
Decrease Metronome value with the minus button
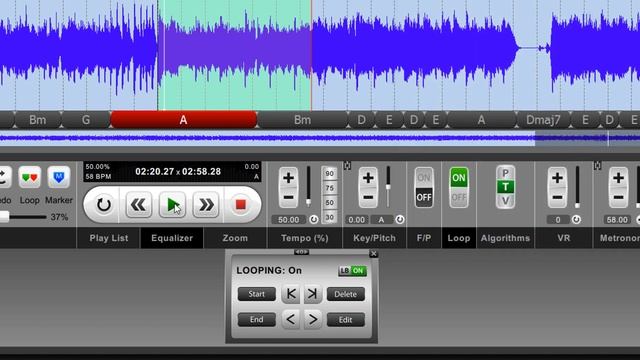618,198
